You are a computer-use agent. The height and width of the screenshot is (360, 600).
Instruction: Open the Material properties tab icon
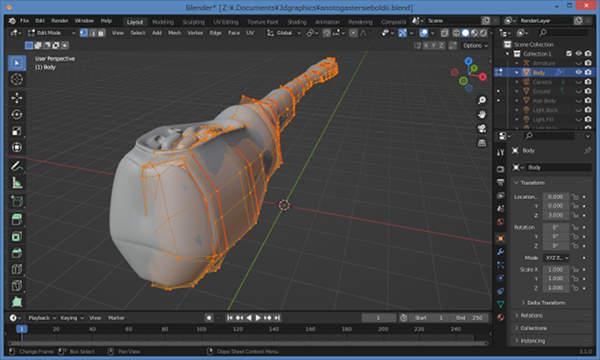coord(501,317)
